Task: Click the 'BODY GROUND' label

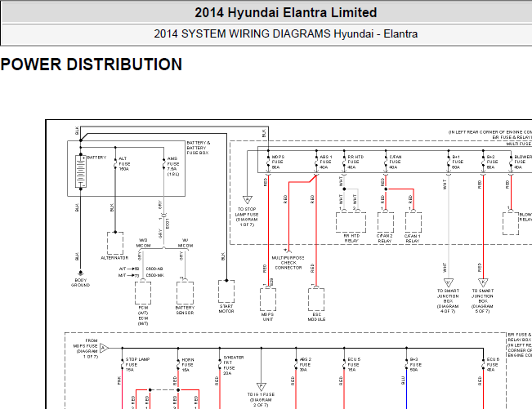Action: click(x=80, y=282)
